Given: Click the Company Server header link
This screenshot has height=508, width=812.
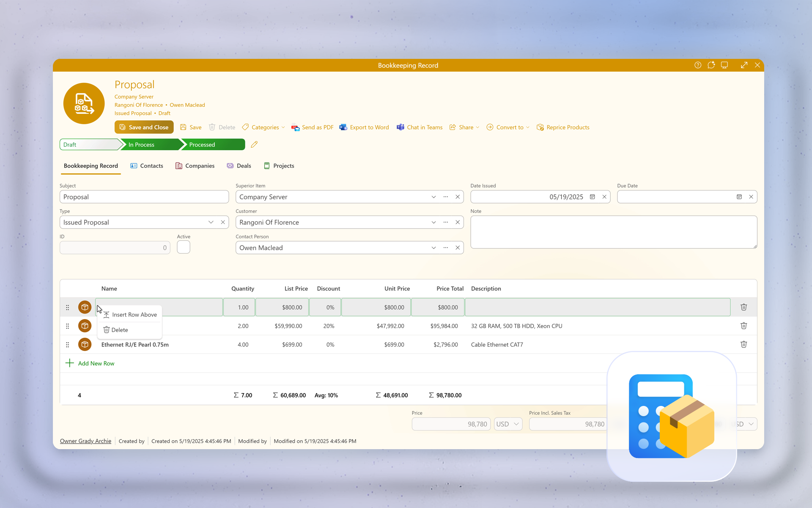Looking at the screenshot, I should pyautogui.click(x=134, y=97).
